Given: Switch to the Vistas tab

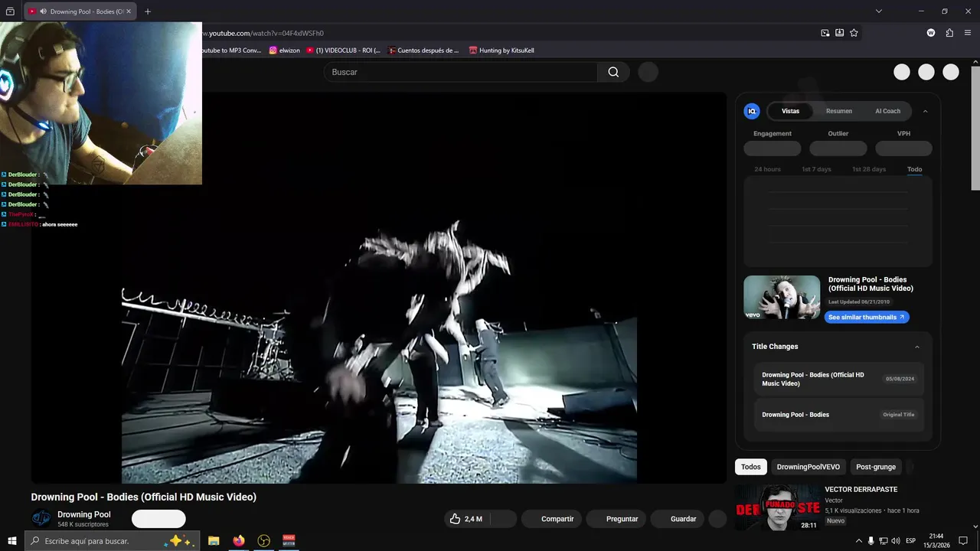Looking at the screenshot, I should coord(790,111).
